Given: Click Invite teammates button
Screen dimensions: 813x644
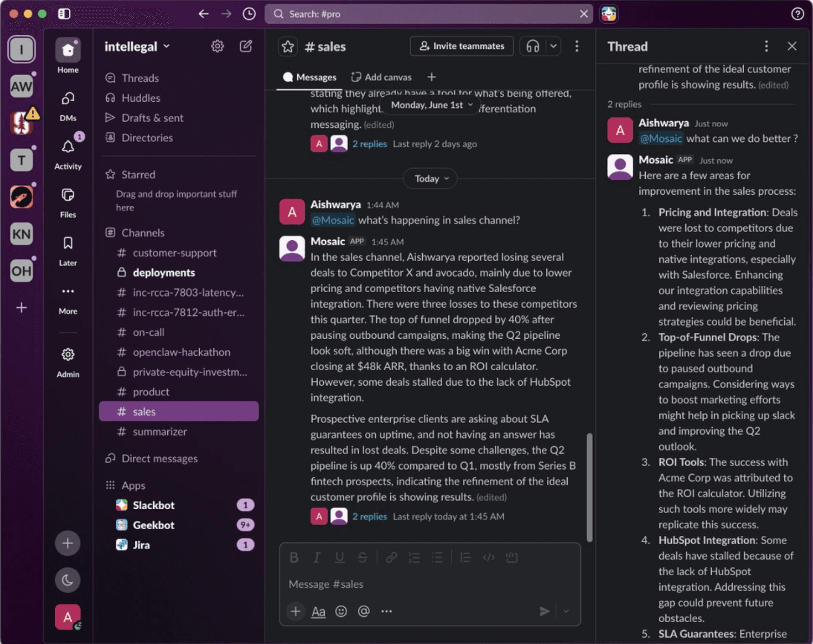Looking at the screenshot, I should coord(462,46).
